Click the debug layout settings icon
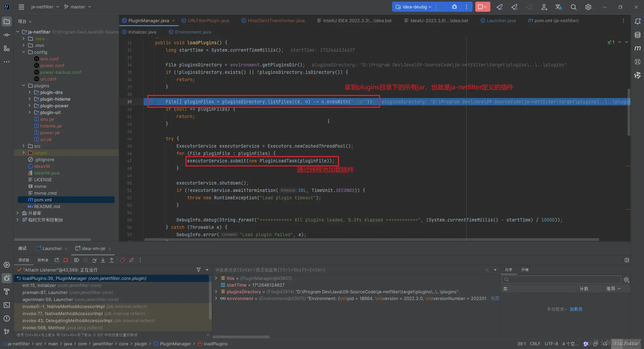The height and width of the screenshot is (349, 644). coord(627,260)
